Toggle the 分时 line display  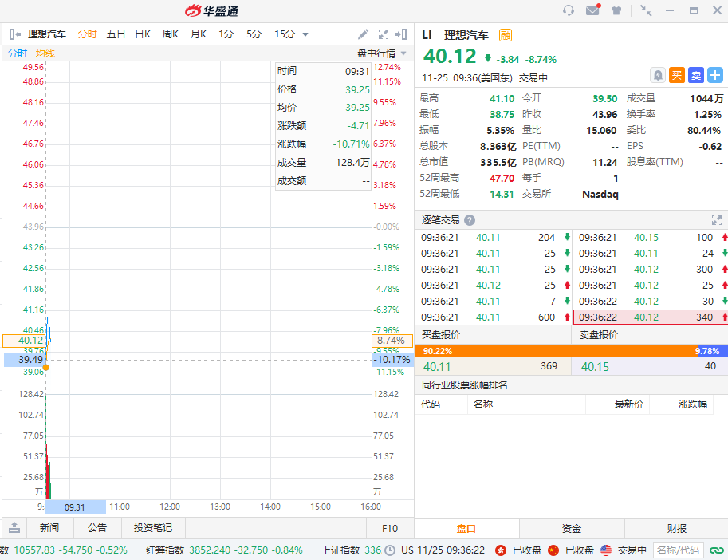[x=18, y=53]
